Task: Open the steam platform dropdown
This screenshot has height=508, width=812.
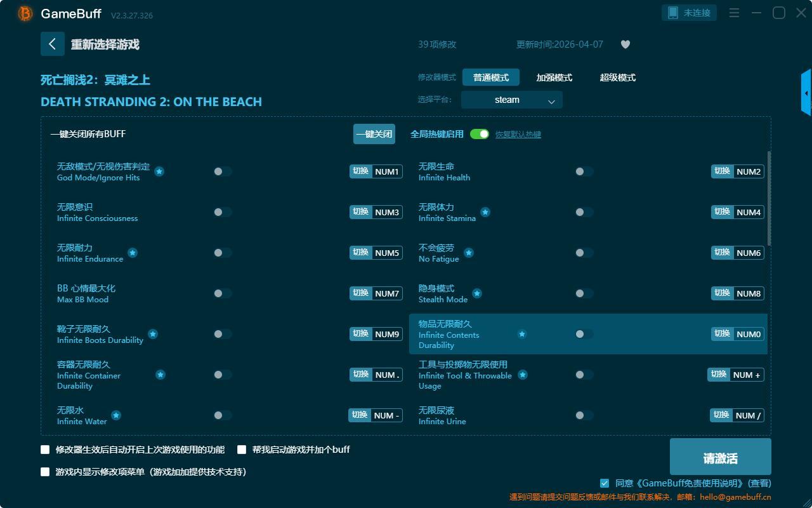Action: (x=511, y=100)
